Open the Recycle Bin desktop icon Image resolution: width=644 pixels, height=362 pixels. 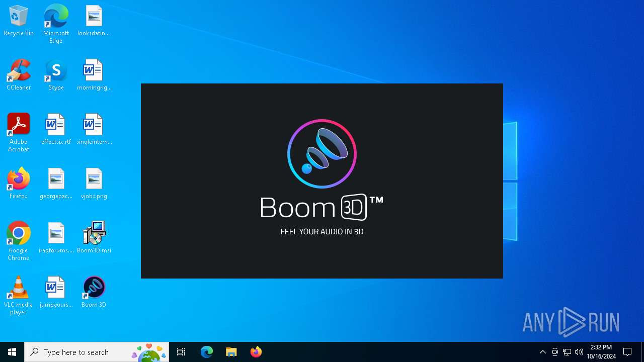coord(19,21)
